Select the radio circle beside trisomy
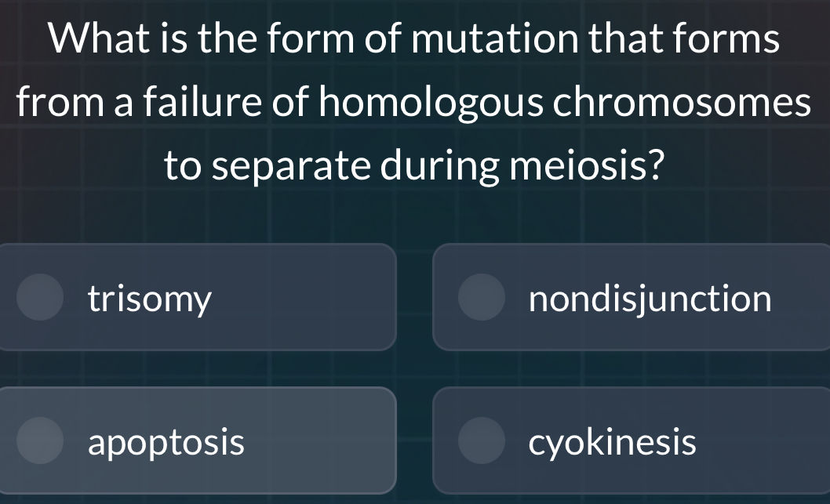This screenshot has height=504, width=830. point(39,297)
